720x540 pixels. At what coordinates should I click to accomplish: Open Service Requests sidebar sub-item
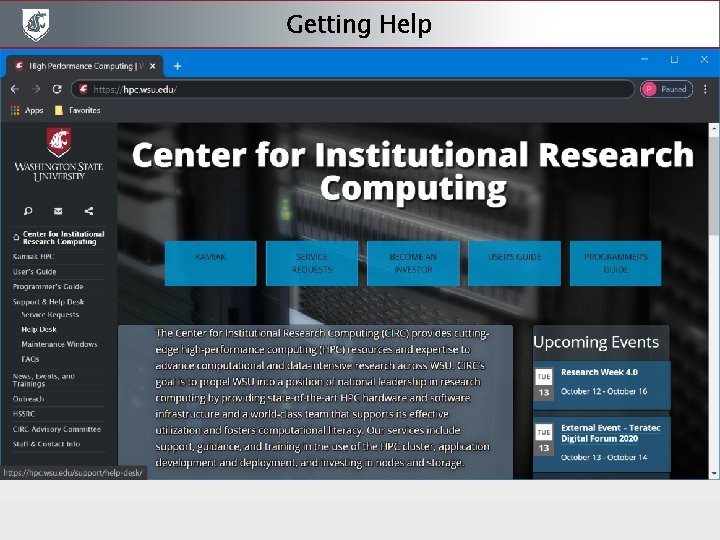(x=50, y=315)
